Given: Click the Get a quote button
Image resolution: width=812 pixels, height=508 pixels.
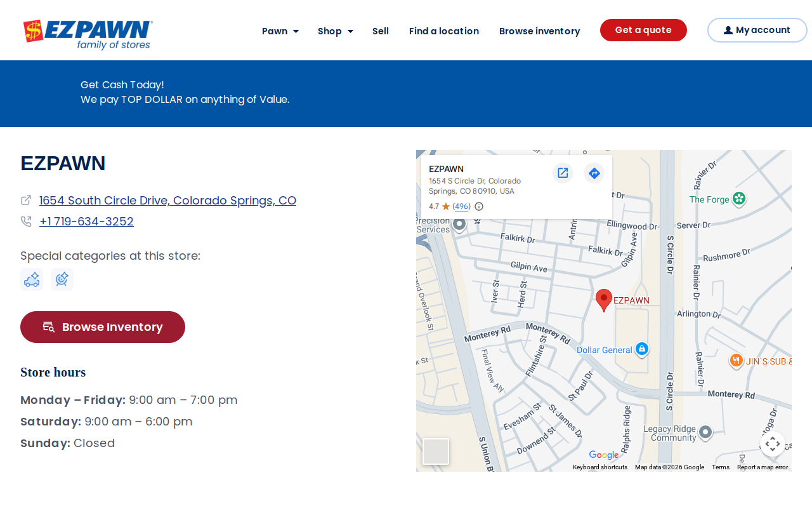Looking at the screenshot, I should 643,30.
